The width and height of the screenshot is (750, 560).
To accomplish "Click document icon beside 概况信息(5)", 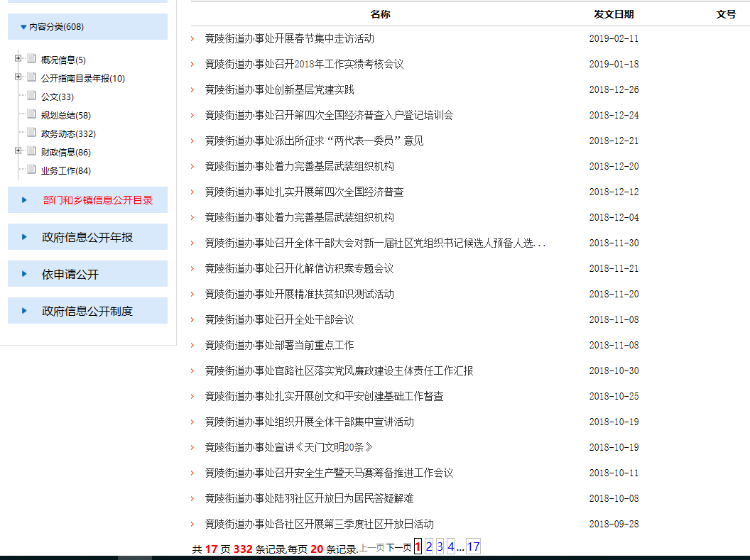I will [31, 59].
